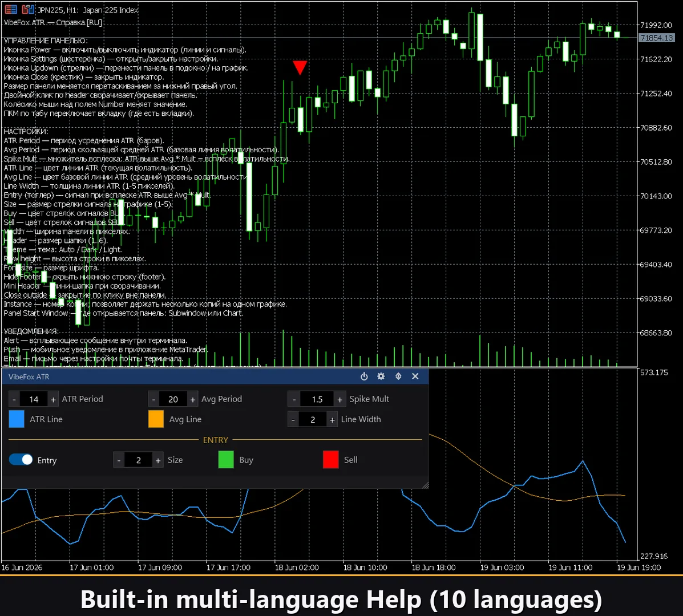The height and width of the screenshot is (616, 683).
Task: Close the VibeFox ATR panel
Action: click(x=415, y=376)
